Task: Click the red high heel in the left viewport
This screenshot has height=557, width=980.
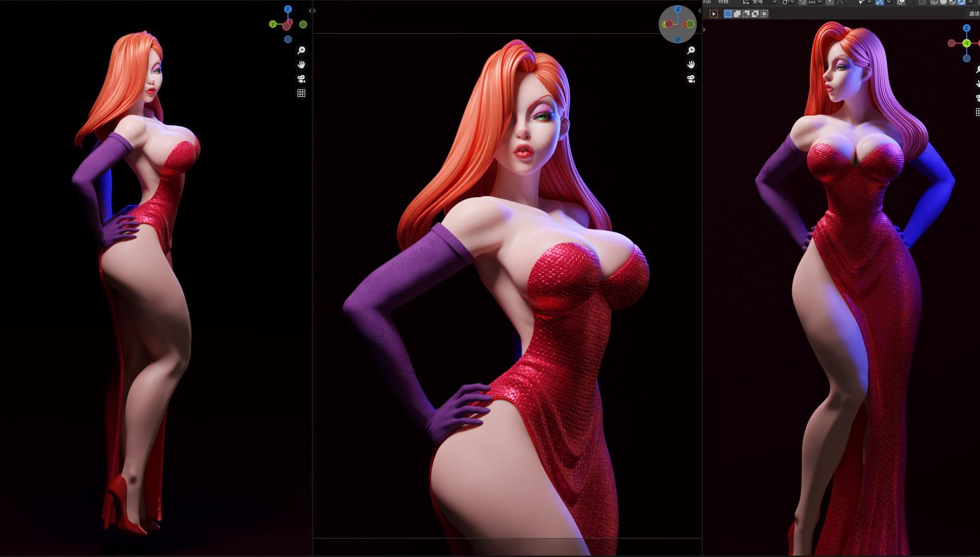Action: (122, 505)
